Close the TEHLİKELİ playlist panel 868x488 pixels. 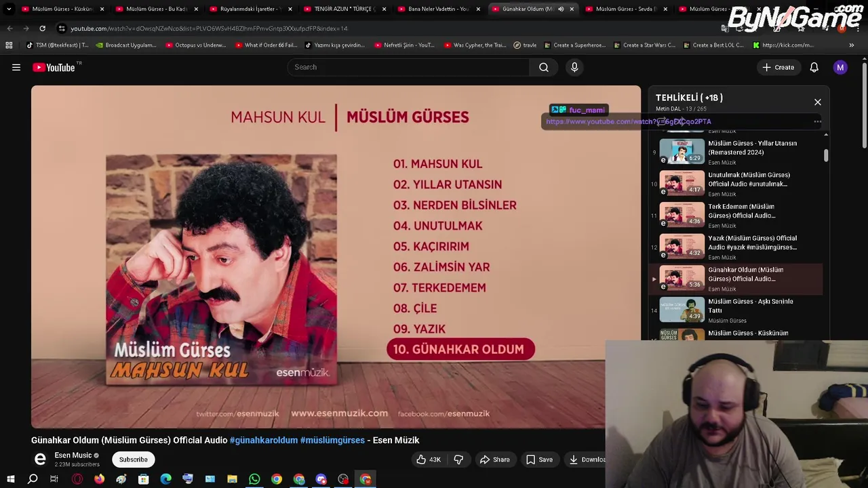(818, 102)
